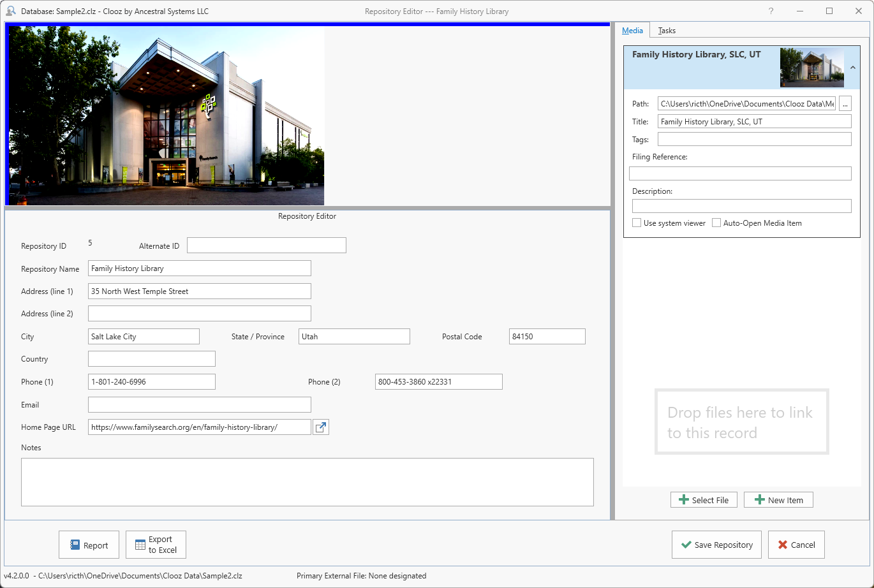This screenshot has width=874, height=588.
Task: Enable Auto-Open Media Item
Action: [716, 223]
